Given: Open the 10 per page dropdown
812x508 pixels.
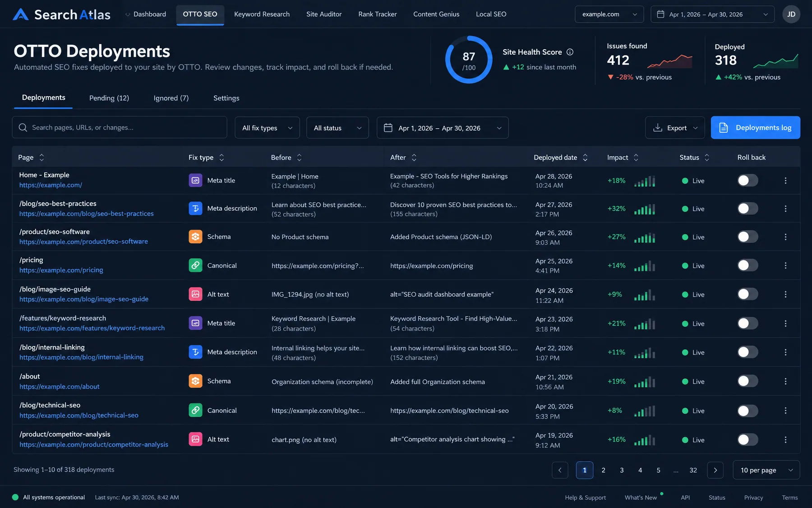Looking at the screenshot, I should (x=766, y=470).
